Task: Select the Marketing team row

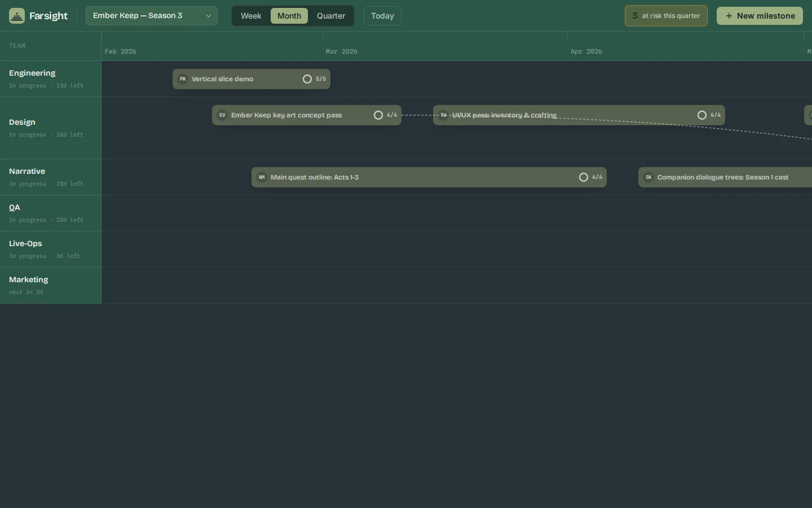Action: point(51,286)
